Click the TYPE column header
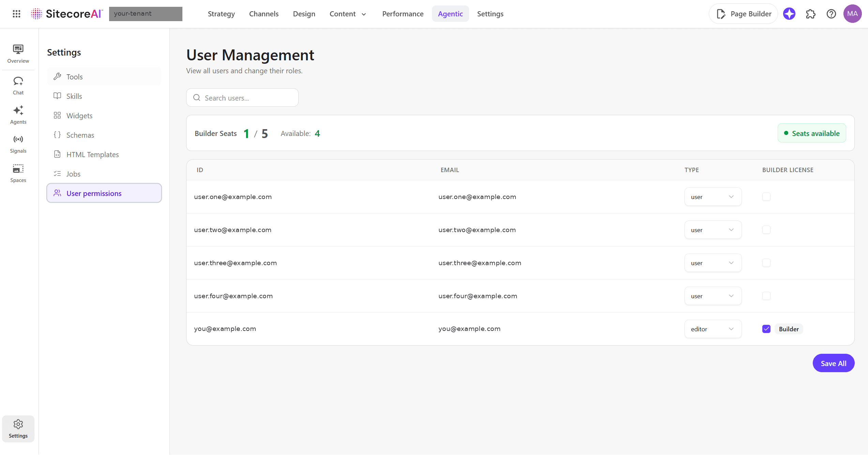The image size is (868, 455). [x=691, y=170]
